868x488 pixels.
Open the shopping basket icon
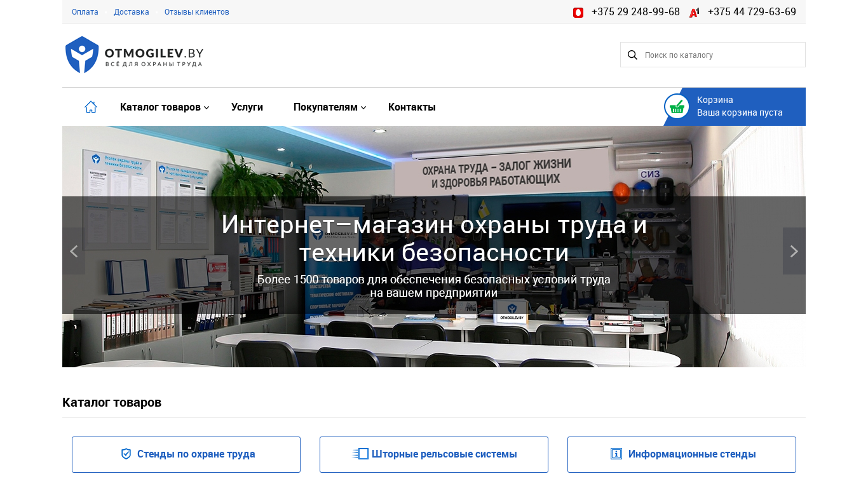(677, 106)
